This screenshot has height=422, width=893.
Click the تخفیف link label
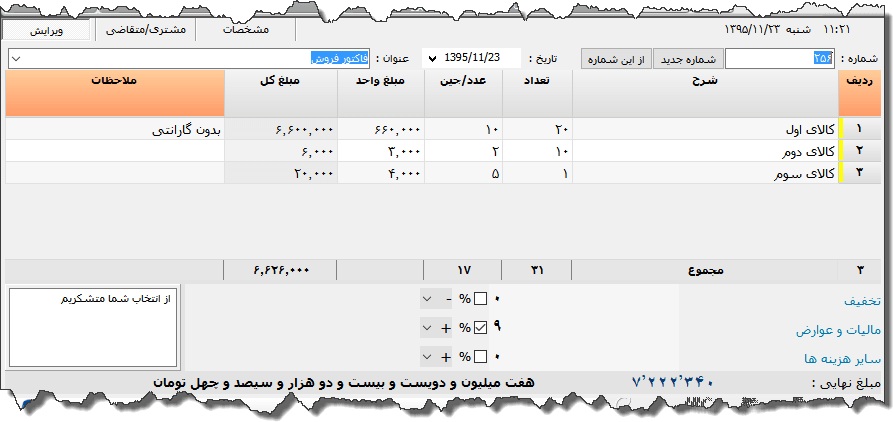click(x=862, y=302)
